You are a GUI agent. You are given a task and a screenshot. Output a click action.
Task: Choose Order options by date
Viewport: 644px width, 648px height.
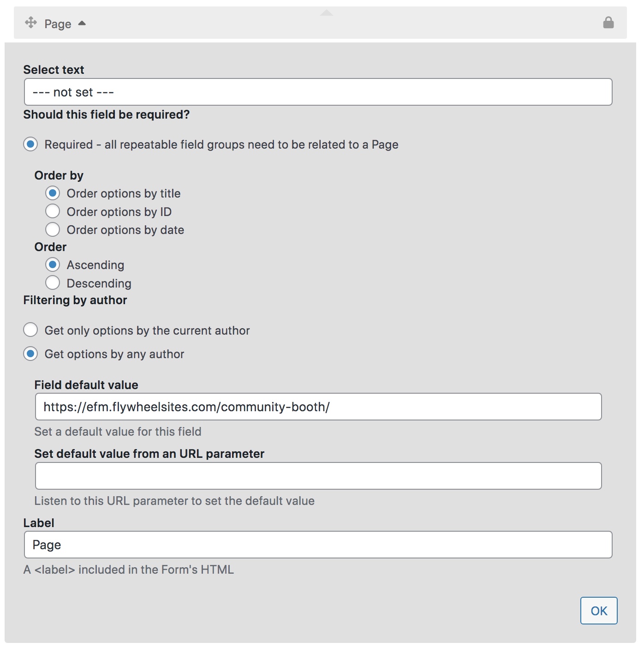coord(53,229)
